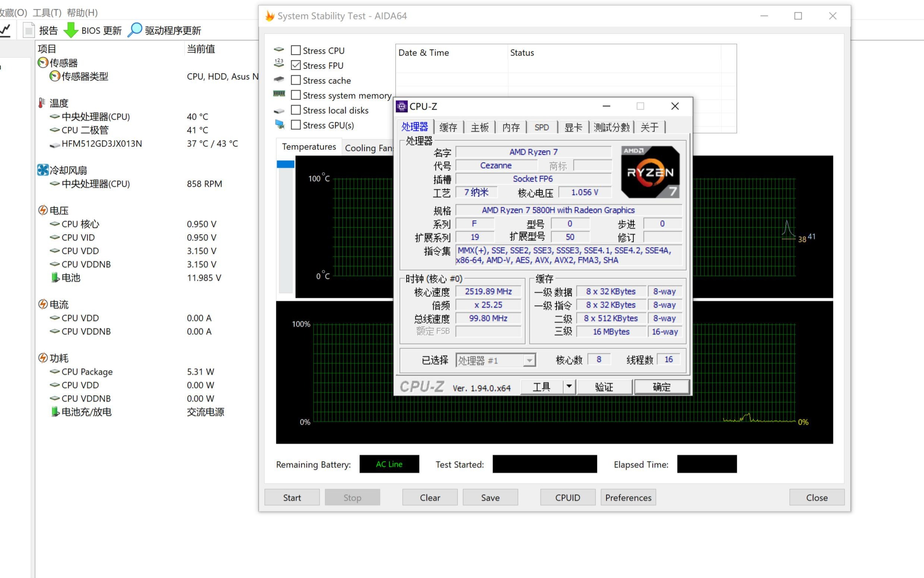This screenshot has width=924, height=578.
Task: Click the Status column header
Action: pos(614,53)
